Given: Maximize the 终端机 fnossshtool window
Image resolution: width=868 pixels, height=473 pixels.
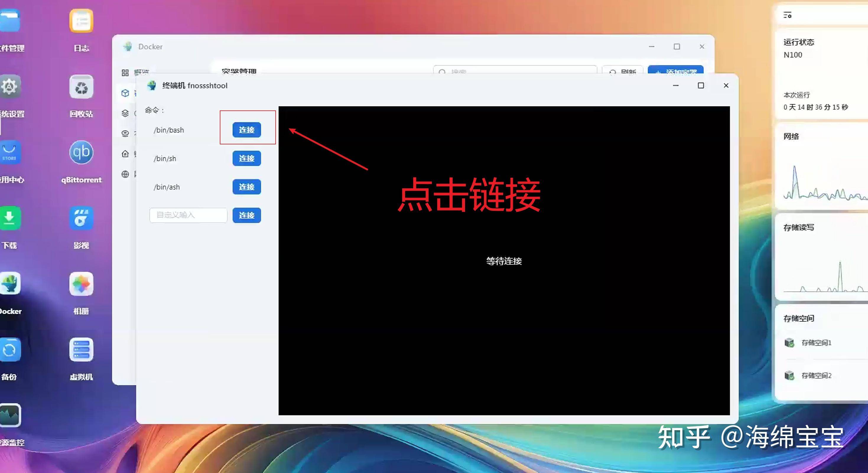Looking at the screenshot, I should click(x=701, y=86).
